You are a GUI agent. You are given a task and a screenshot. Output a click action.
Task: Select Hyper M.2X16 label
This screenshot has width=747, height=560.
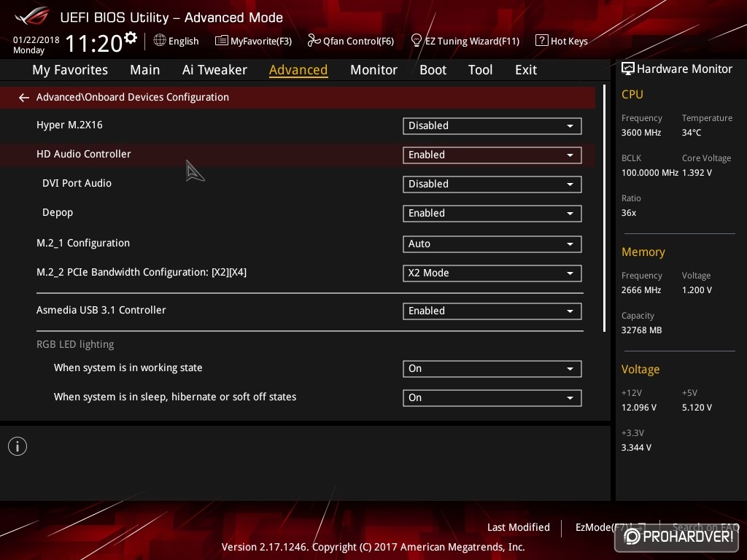[69, 125]
